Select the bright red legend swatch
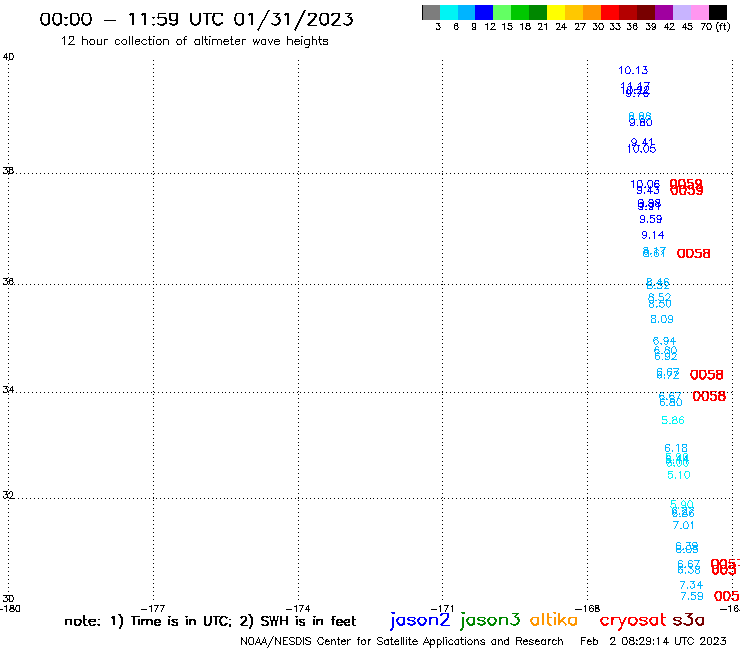The height and width of the screenshot is (650, 740). (610, 13)
